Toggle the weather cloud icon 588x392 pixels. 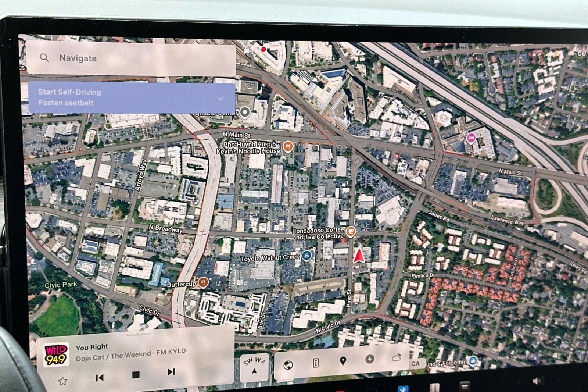[396, 357]
